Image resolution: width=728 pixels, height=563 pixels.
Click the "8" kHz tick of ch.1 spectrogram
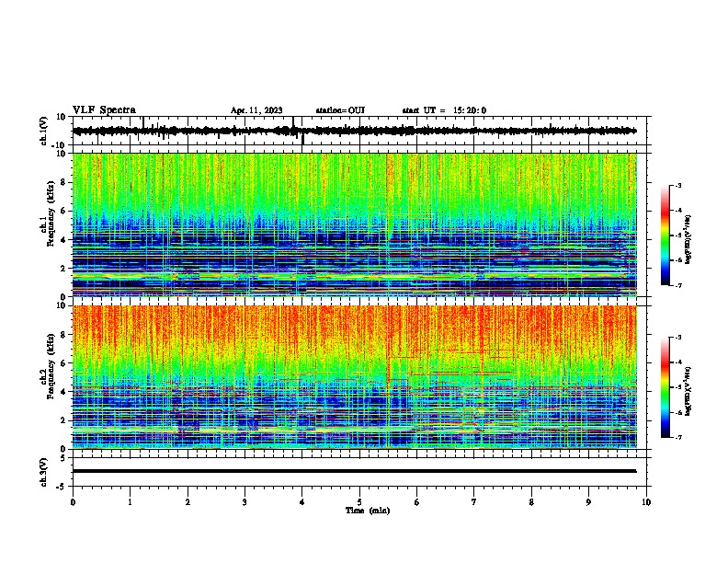(x=64, y=182)
